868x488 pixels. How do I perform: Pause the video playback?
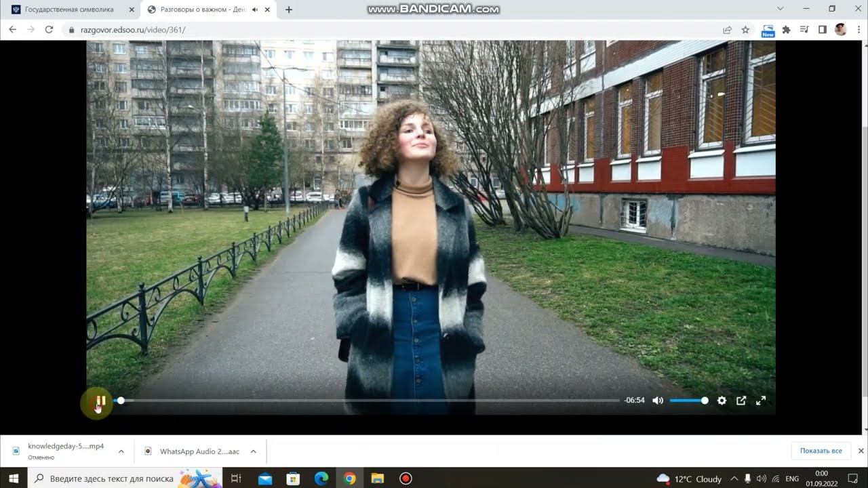click(100, 401)
